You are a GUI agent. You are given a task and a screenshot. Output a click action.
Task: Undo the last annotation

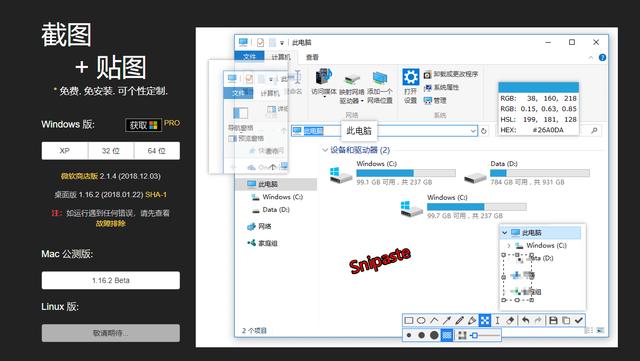tap(525, 321)
